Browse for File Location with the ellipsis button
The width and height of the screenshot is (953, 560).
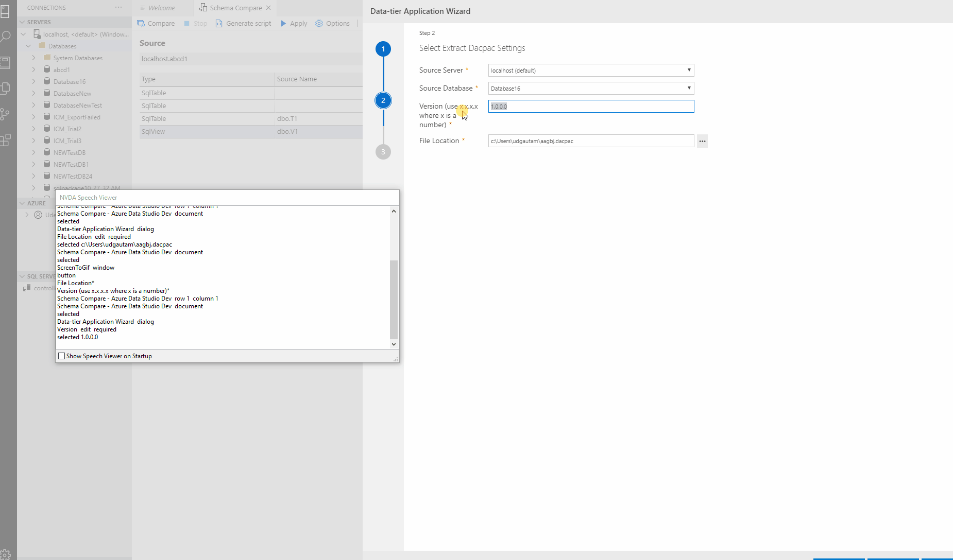[702, 141]
